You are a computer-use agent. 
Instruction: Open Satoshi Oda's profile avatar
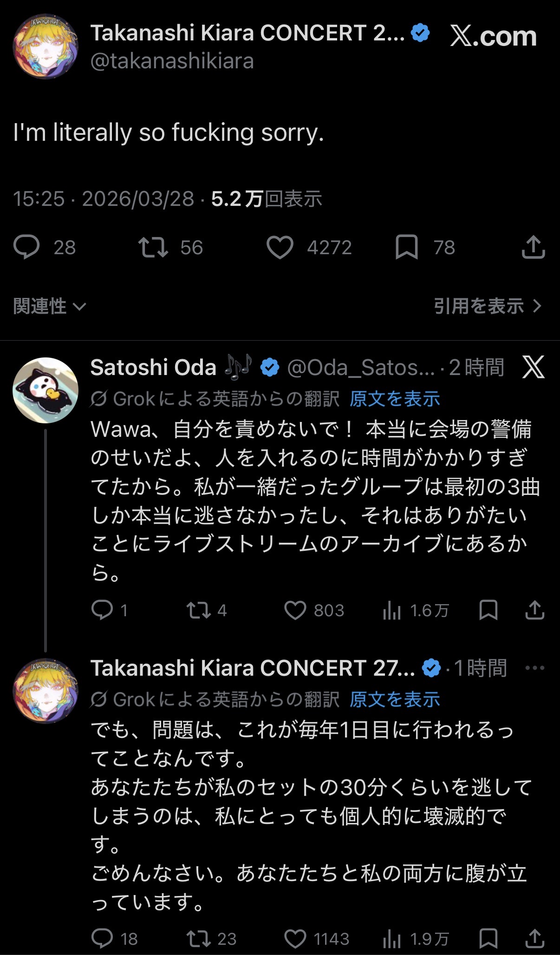coord(45,389)
